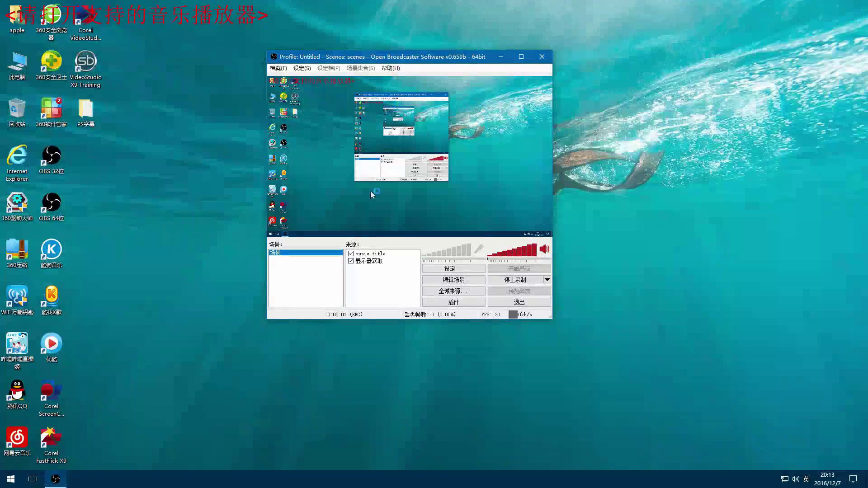Click OBS icon in the taskbar
Image resolution: width=868 pixels, height=488 pixels.
pos(55,479)
